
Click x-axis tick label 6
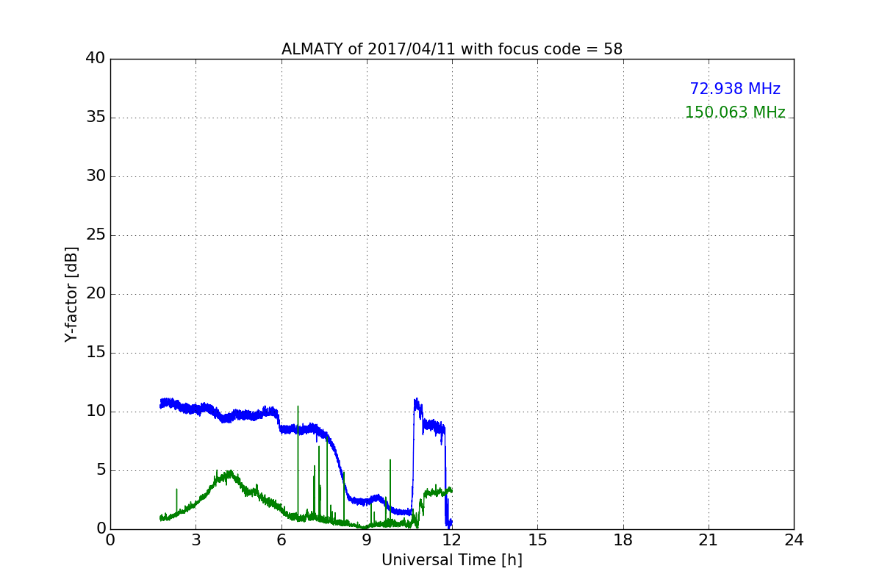tap(282, 540)
